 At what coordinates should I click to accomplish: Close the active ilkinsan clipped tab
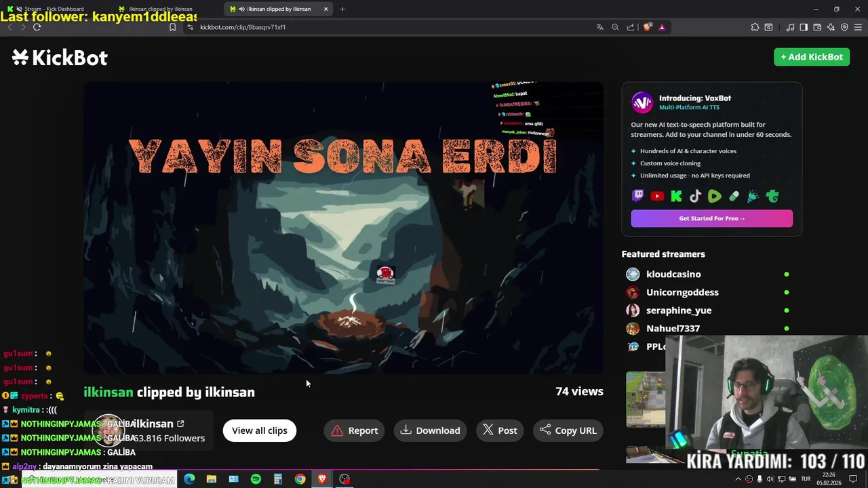click(326, 9)
